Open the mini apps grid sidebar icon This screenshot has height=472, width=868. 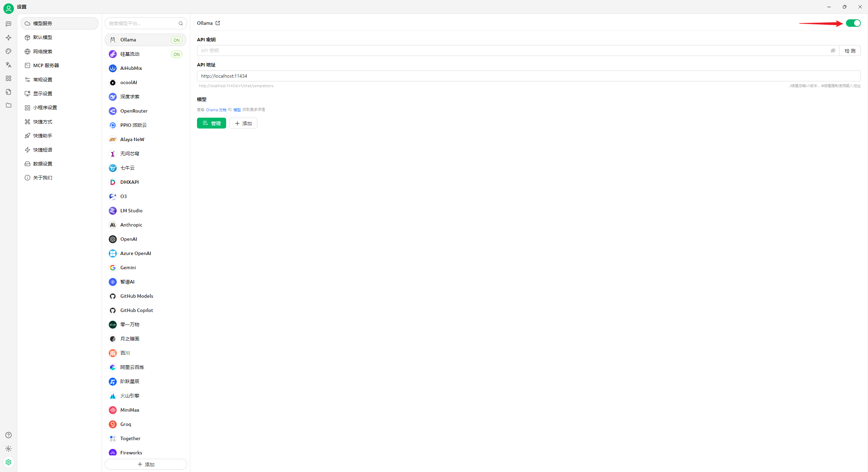pos(8,78)
